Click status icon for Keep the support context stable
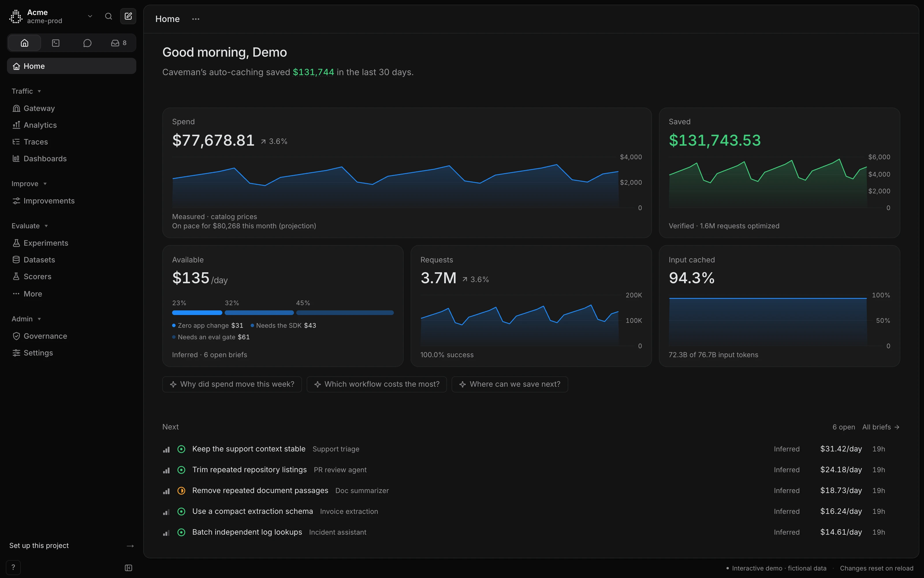The image size is (924, 578). 181,449
